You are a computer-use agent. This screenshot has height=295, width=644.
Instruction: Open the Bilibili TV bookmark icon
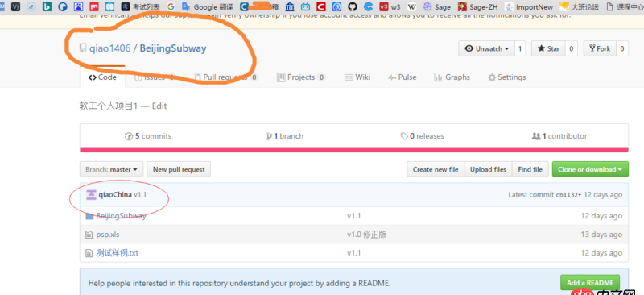click(x=305, y=6)
